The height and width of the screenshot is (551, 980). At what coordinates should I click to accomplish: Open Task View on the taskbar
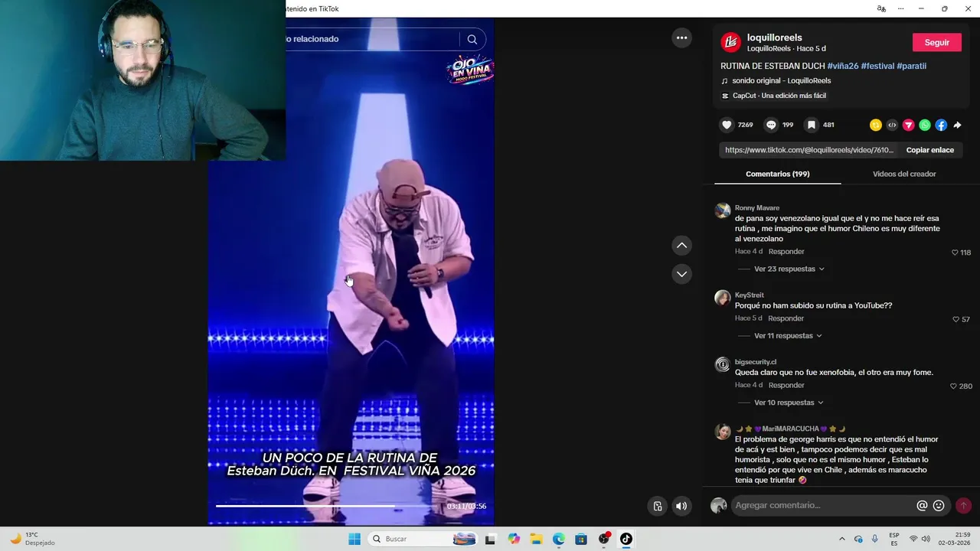[x=490, y=539]
